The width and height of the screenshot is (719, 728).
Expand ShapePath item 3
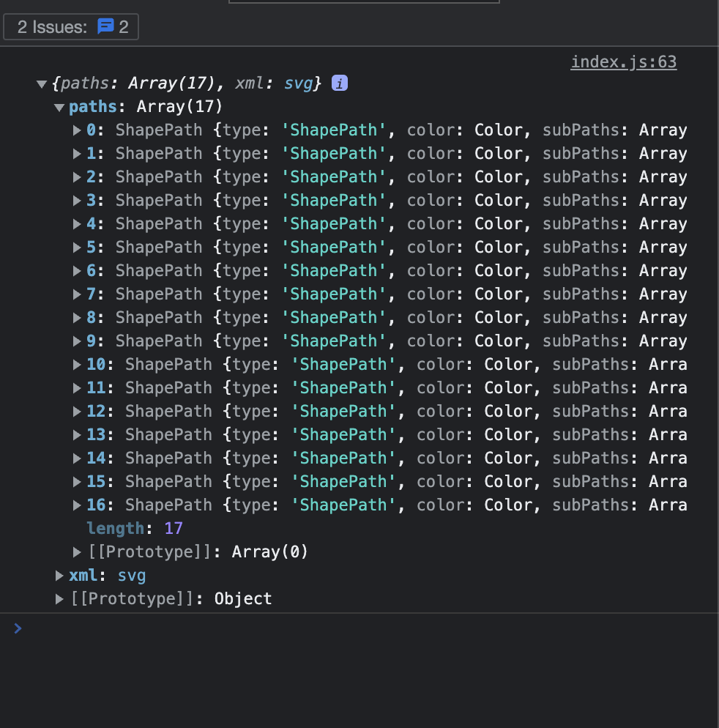pos(77,201)
